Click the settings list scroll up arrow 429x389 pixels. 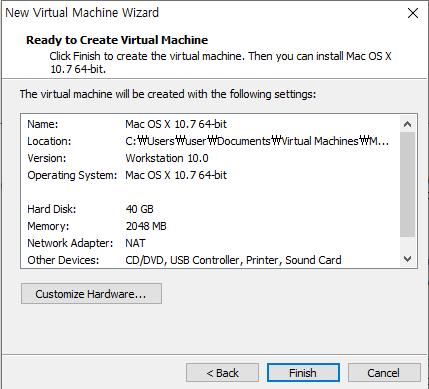click(x=407, y=124)
